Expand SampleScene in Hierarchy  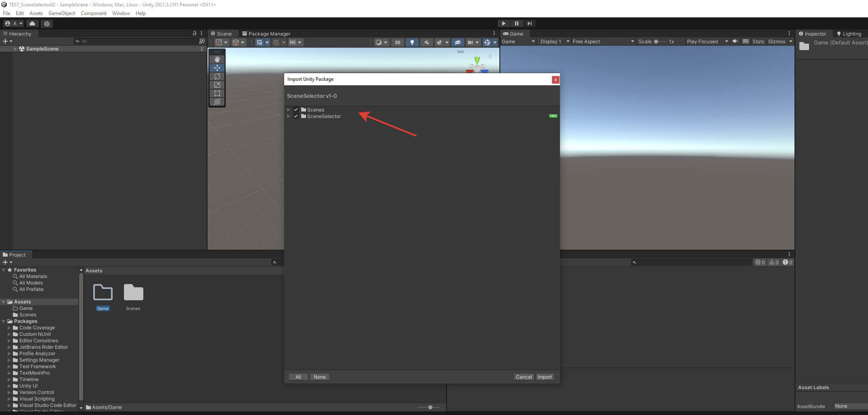pyautogui.click(x=16, y=49)
